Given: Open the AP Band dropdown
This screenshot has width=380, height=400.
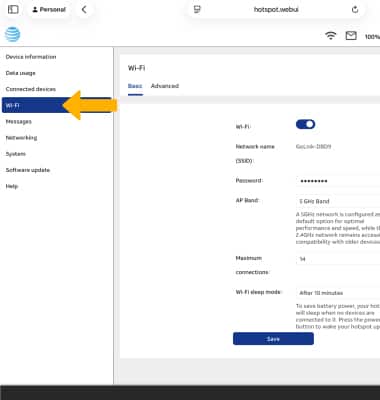Looking at the screenshot, I should point(338,201).
